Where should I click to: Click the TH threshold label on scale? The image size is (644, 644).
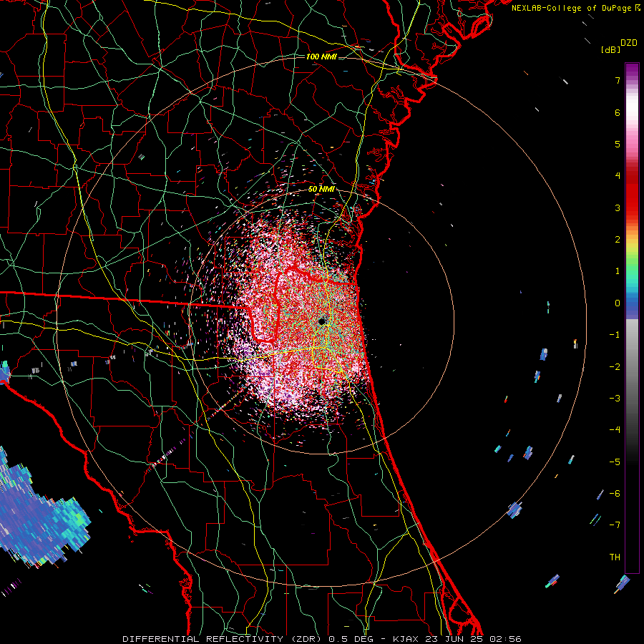(615, 557)
